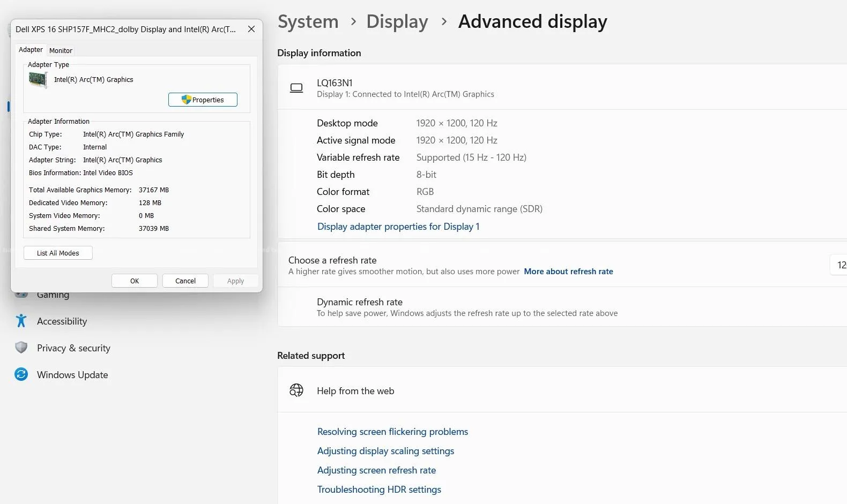Click the LQ163N1 display header row
The width and height of the screenshot is (847, 504).
point(562,88)
